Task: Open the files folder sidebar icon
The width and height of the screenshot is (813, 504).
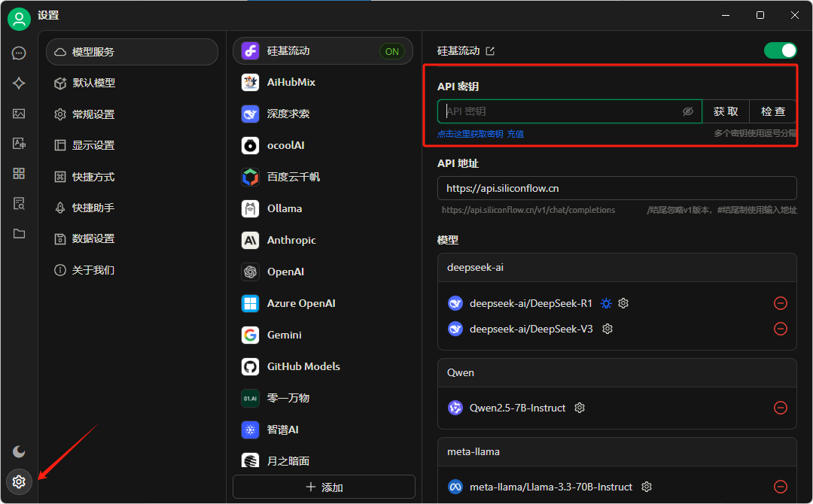Action: [x=19, y=234]
